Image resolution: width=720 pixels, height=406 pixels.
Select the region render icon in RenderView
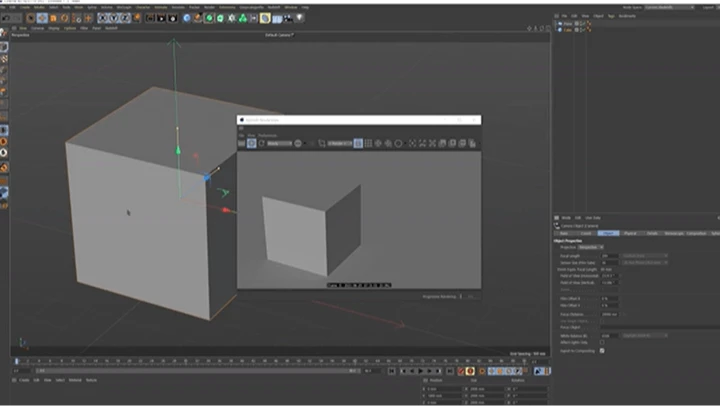322,143
